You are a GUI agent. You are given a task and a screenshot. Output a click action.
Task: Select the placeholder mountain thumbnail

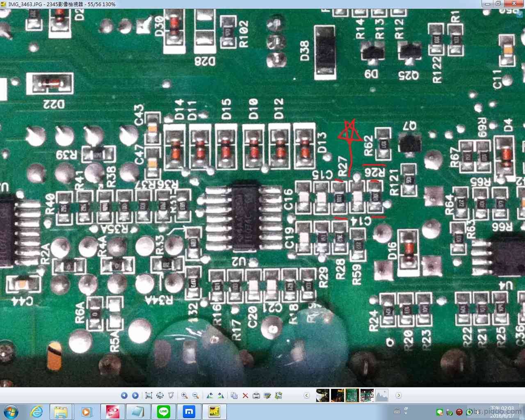381,395
